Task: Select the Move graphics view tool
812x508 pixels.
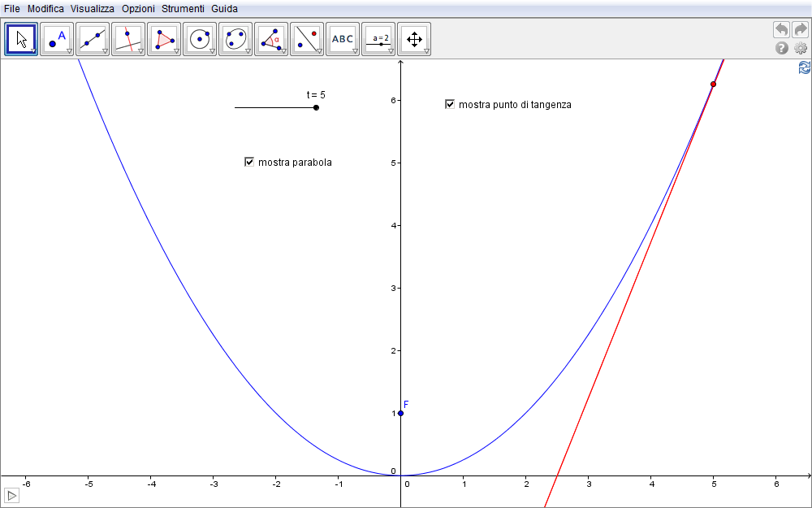Action: (414, 39)
